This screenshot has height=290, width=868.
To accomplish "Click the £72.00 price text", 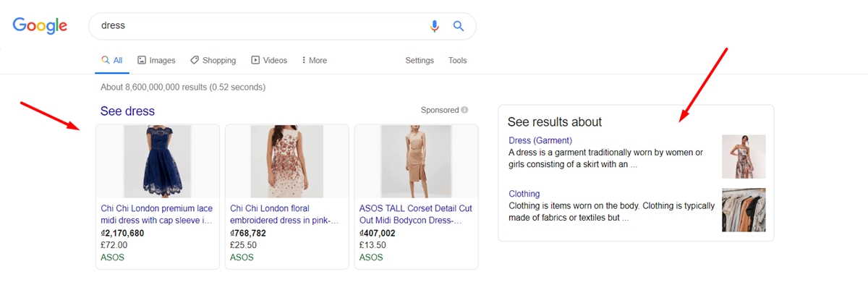I will pyautogui.click(x=114, y=245).
